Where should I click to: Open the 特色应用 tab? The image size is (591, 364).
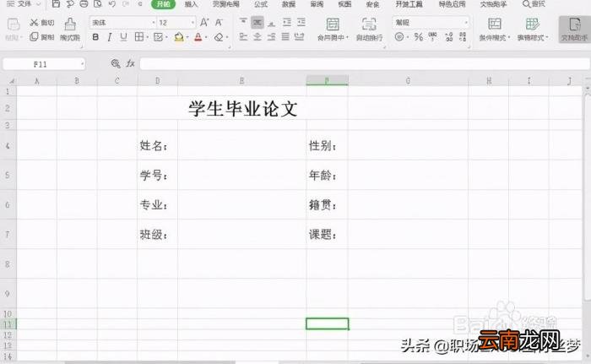click(452, 3)
